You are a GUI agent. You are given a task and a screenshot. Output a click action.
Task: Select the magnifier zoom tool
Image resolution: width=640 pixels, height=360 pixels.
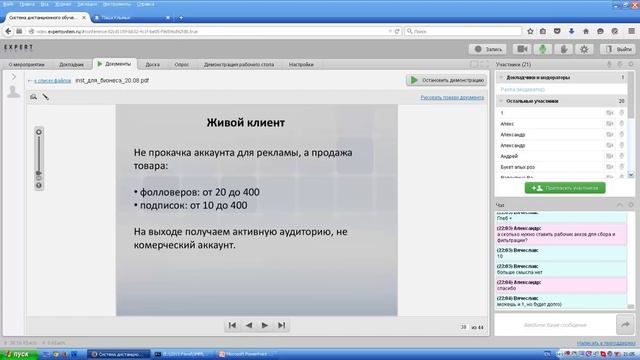click(x=33, y=97)
